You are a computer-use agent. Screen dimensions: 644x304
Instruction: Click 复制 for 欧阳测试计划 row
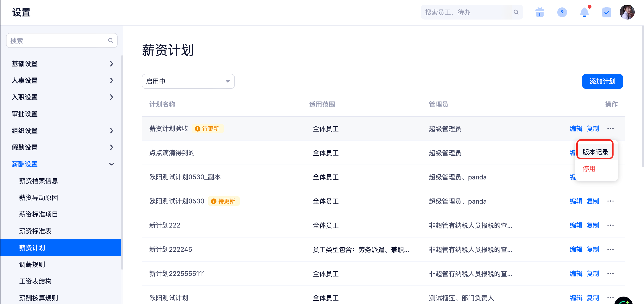[593, 298]
